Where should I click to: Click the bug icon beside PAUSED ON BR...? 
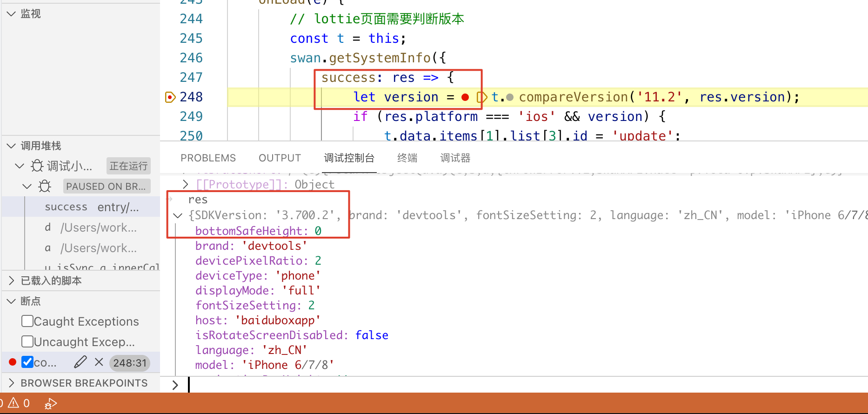[x=45, y=187]
